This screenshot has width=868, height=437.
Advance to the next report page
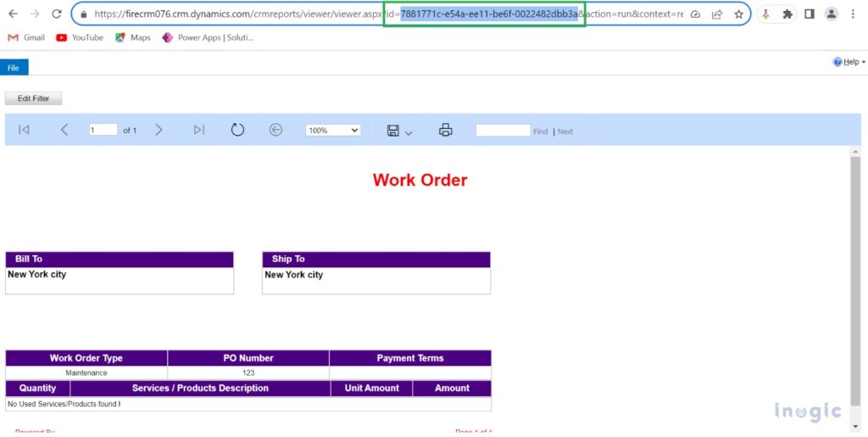pyautogui.click(x=159, y=130)
